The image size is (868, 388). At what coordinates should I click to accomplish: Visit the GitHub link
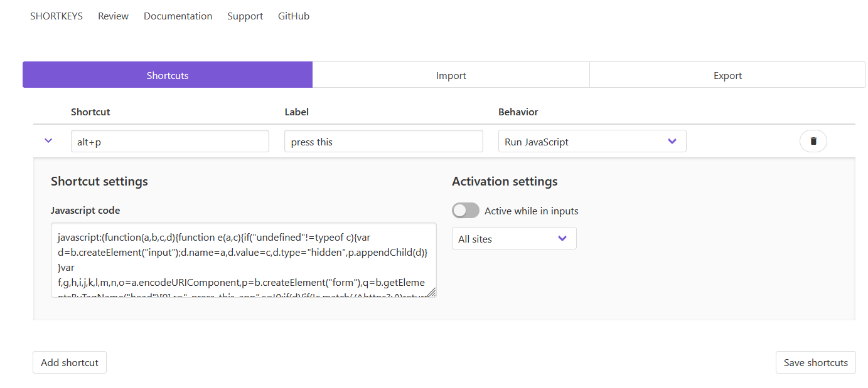(x=294, y=16)
